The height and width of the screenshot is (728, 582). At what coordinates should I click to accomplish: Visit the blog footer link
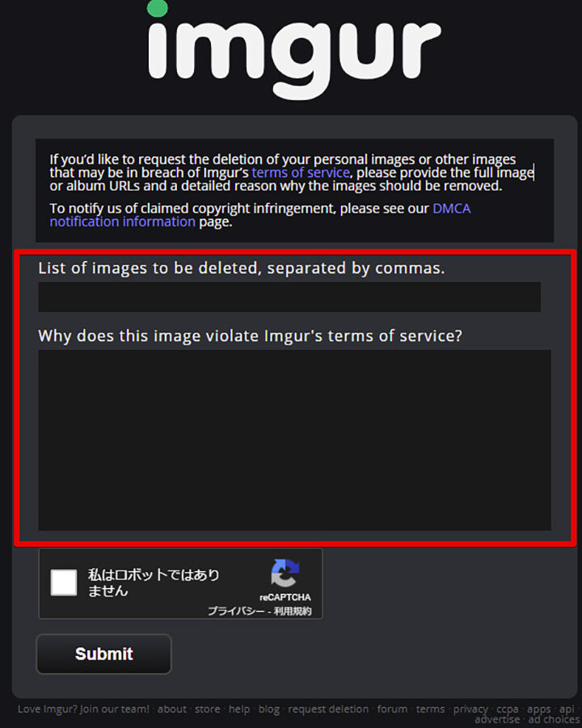tap(269, 709)
